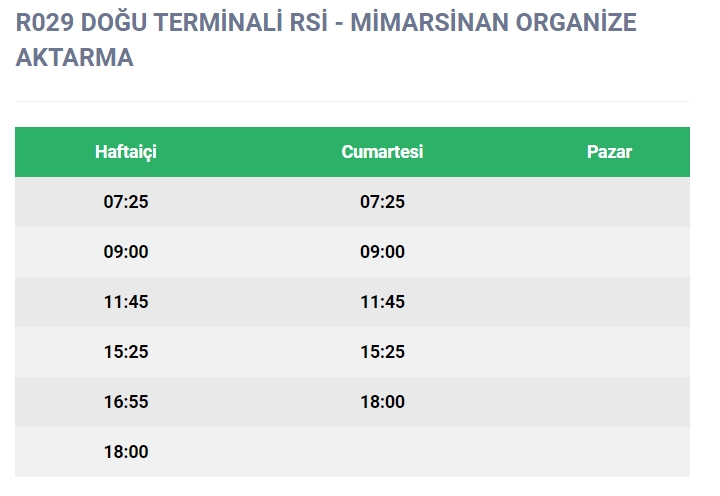Click the 16:55 Haftaiçi departure time
The image size is (720, 496).
(x=126, y=402)
